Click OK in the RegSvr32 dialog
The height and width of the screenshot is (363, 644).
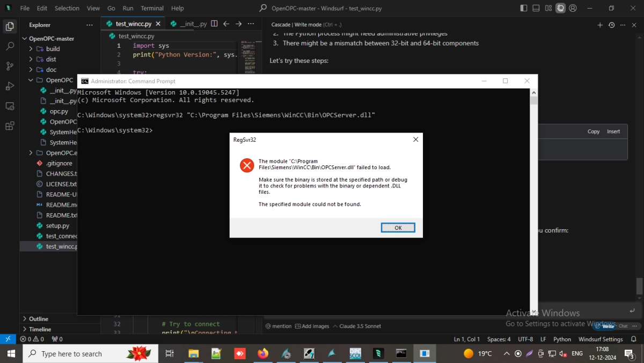coord(398,228)
